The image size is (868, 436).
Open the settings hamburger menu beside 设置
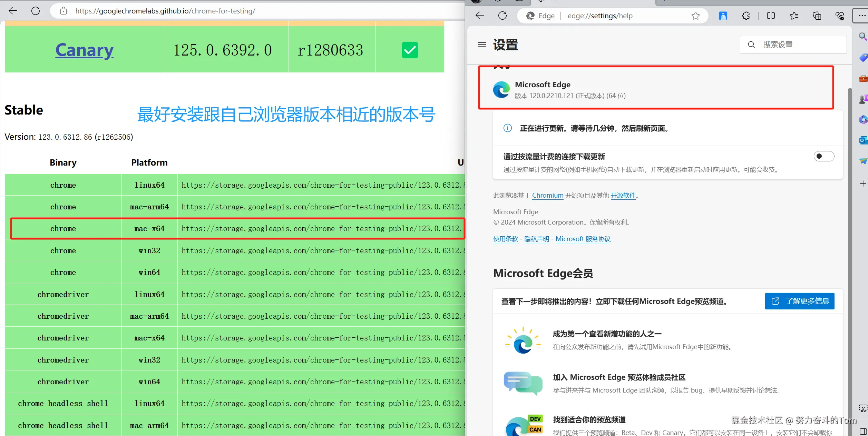pyautogui.click(x=482, y=45)
